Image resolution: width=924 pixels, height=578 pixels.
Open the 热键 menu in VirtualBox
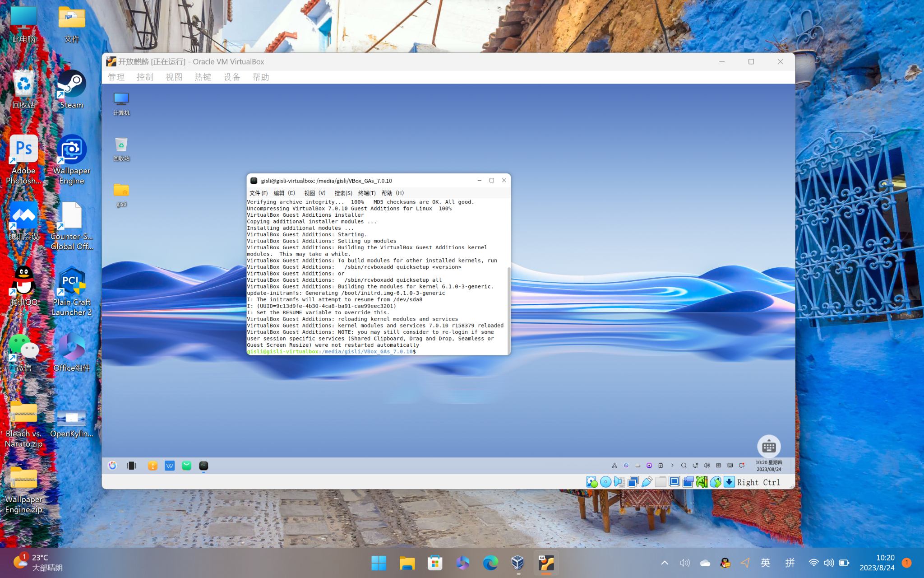click(x=203, y=77)
